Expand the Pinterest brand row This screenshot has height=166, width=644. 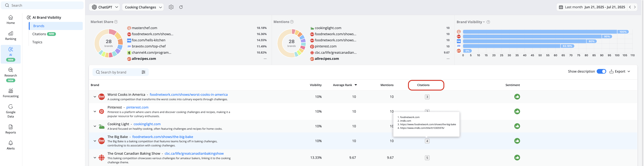95,112
